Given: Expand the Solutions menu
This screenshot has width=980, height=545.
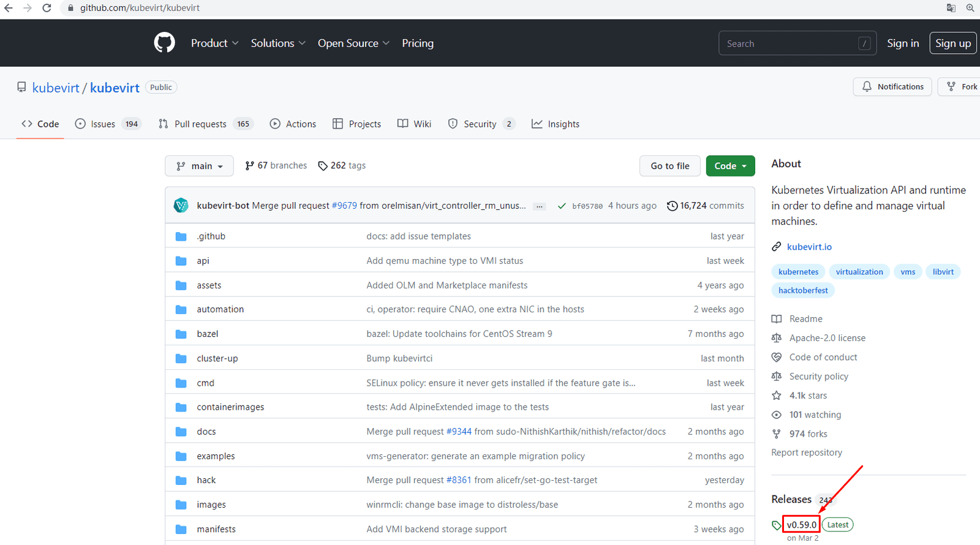Looking at the screenshot, I should (278, 43).
